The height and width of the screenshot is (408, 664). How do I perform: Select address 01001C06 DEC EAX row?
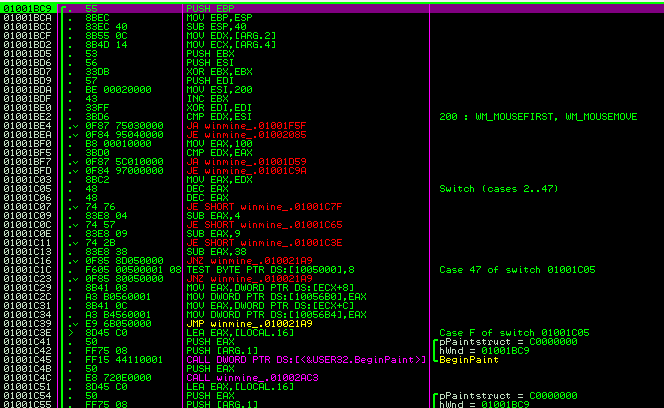tap(207, 198)
